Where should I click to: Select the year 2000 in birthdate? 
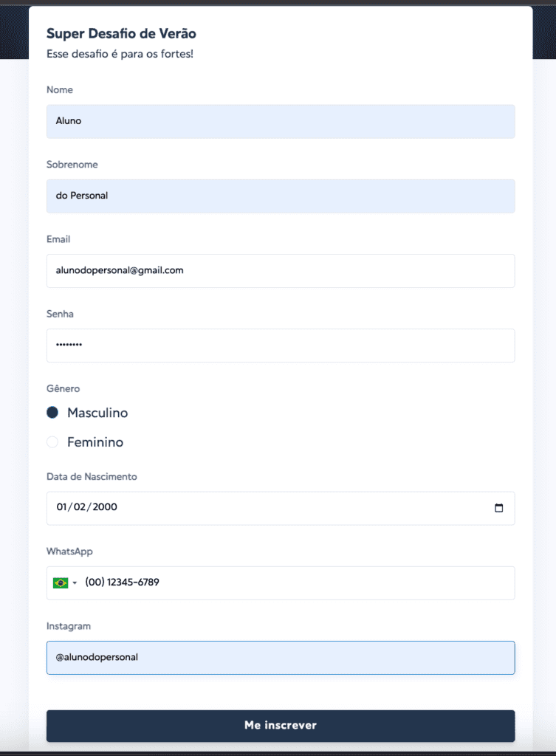105,506
